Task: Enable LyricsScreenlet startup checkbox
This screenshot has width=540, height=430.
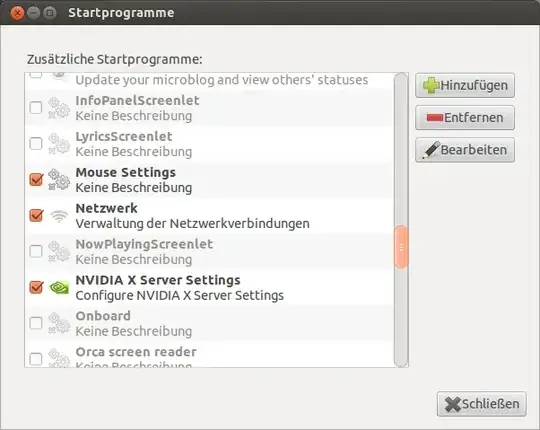Action: click(36, 144)
